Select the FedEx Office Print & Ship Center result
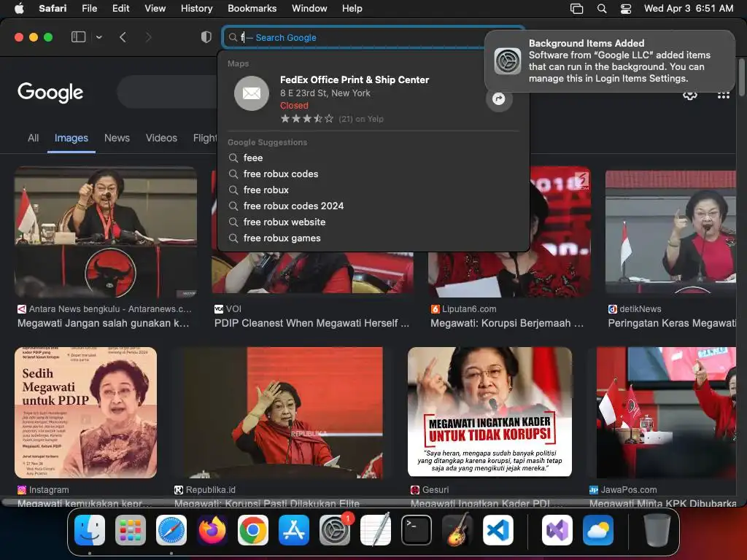The image size is (747, 560). pos(373,99)
